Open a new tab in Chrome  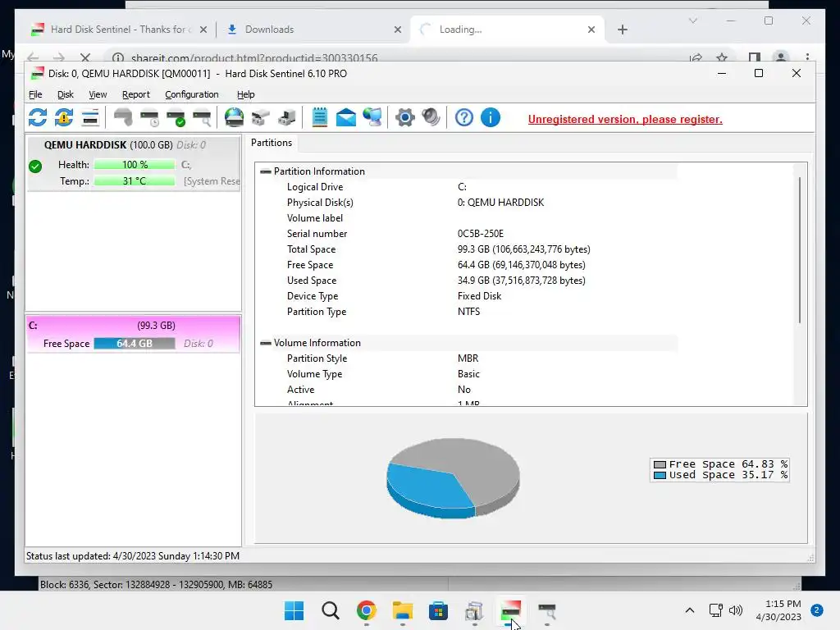tap(623, 30)
